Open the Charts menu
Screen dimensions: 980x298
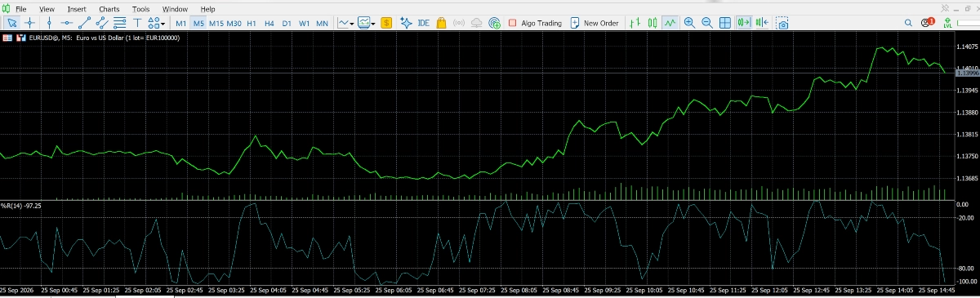click(x=109, y=8)
